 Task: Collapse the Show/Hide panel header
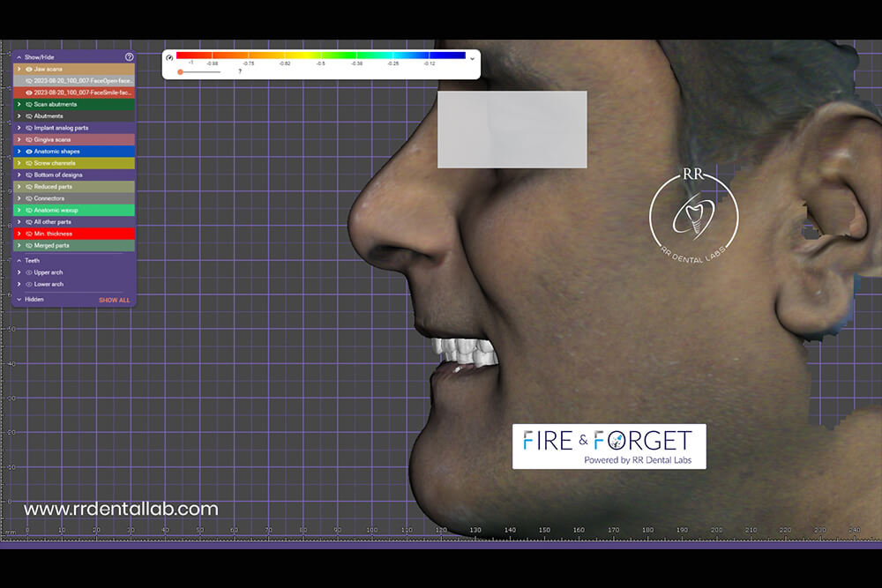click(x=19, y=56)
